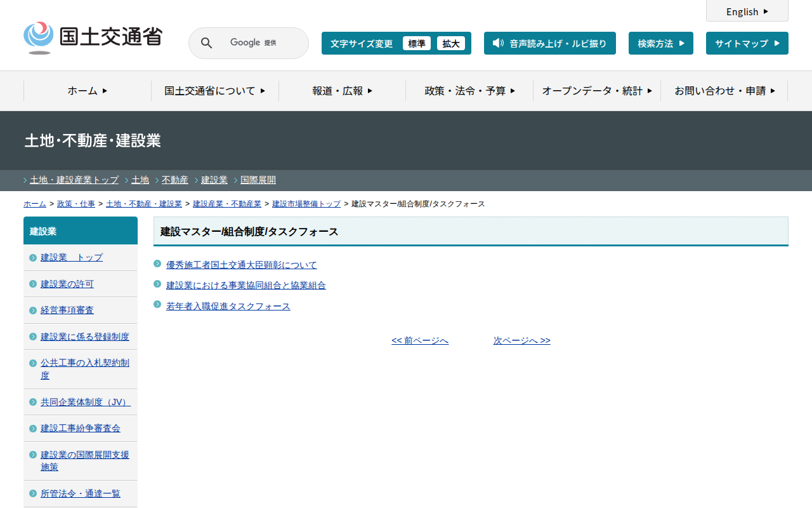Viewport: 812px width, 508px height.
Task: Switch language with the English button
Action: tap(747, 11)
